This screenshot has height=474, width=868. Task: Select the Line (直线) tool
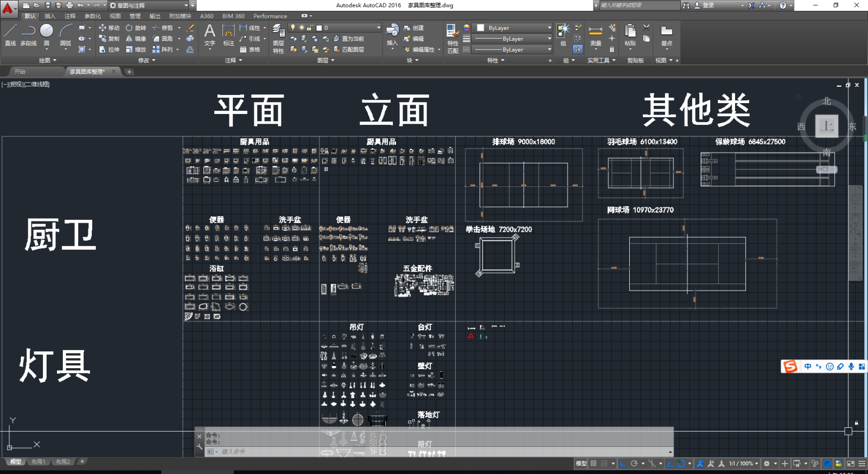(x=10, y=35)
